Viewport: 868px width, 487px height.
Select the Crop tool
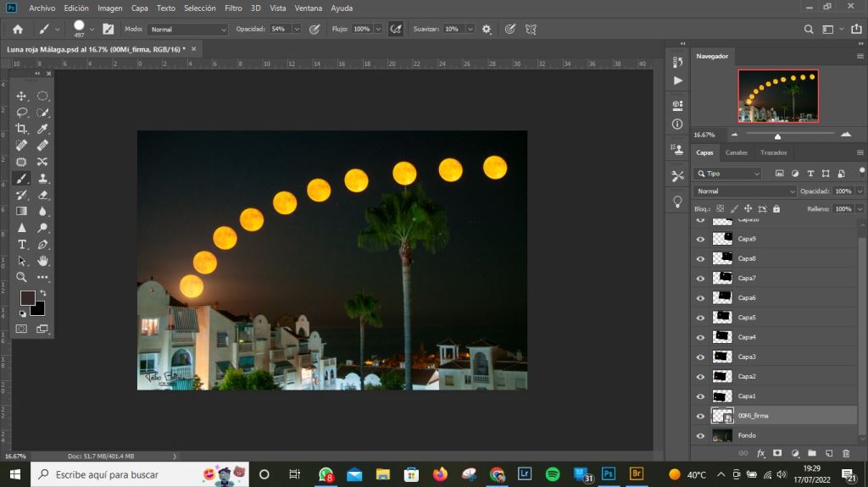point(22,129)
